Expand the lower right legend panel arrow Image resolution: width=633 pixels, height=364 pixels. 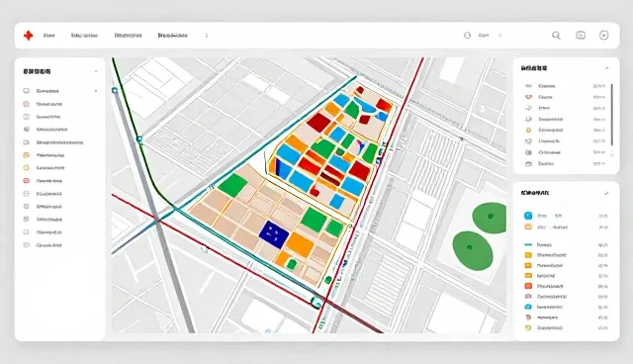(606, 193)
